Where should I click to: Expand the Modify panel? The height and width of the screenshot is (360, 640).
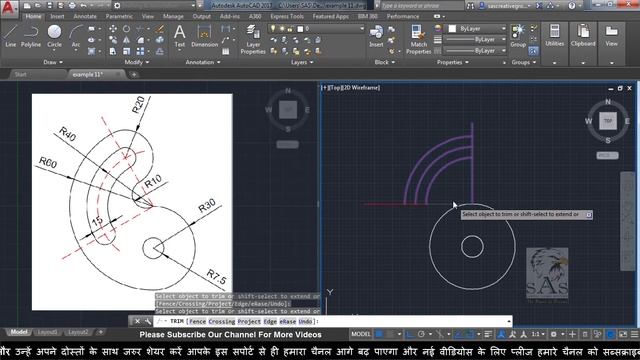pos(137,62)
